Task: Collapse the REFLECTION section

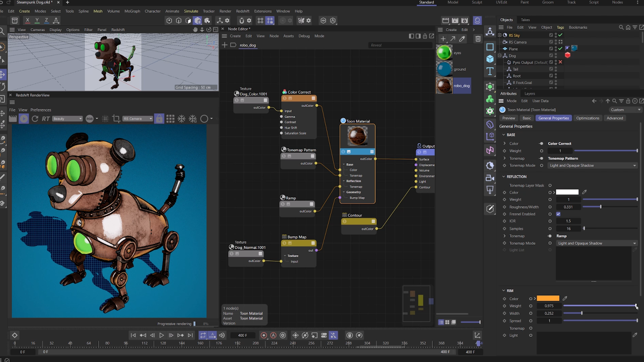Action: [x=503, y=177]
